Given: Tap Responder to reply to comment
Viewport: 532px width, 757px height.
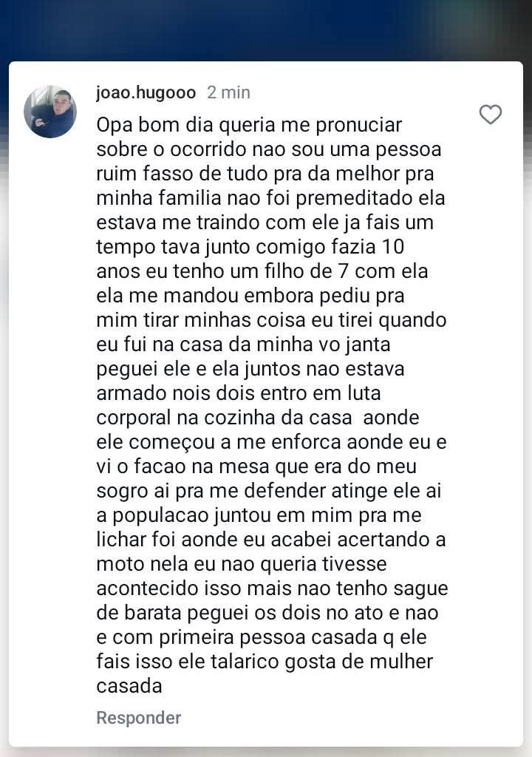Looking at the screenshot, I should tap(138, 717).
